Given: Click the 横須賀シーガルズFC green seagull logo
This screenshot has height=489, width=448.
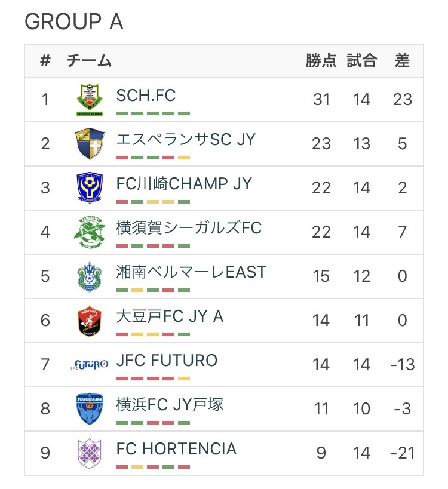Looking at the screenshot, I should tap(90, 232).
